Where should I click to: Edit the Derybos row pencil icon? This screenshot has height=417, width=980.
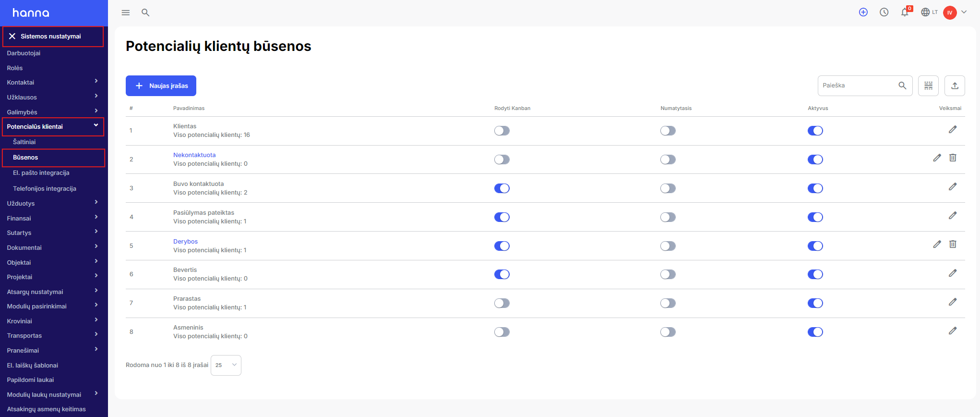point(937,245)
